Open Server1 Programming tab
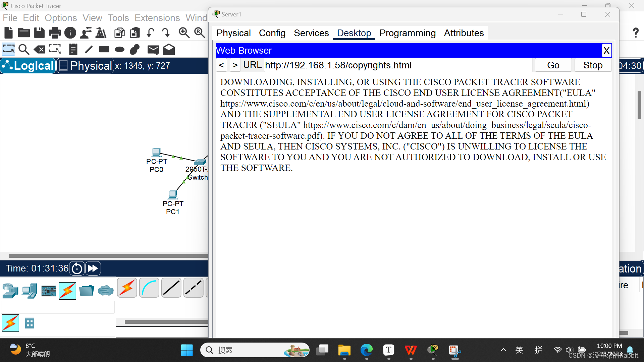This screenshot has width=644, height=362. pyautogui.click(x=408, y=33)
